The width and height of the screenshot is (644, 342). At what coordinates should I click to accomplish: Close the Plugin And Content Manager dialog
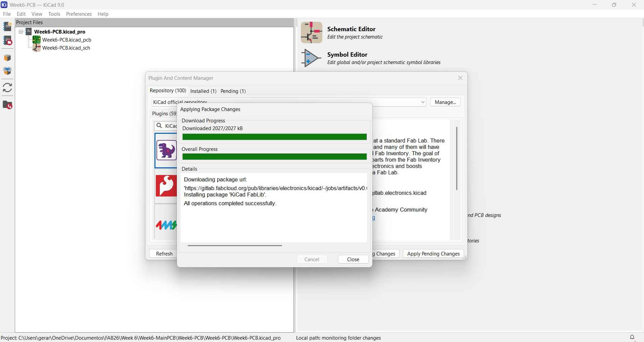click(460, 78)
